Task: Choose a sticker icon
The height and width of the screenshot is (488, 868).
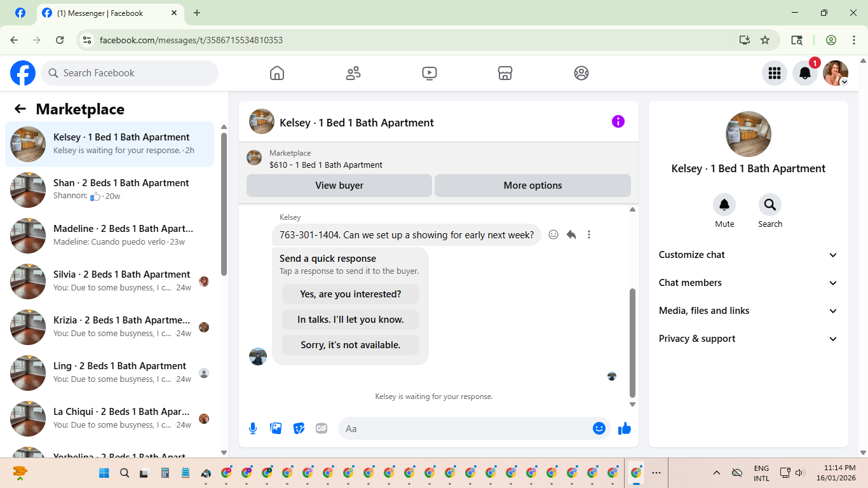Action: tap(299, 428)
